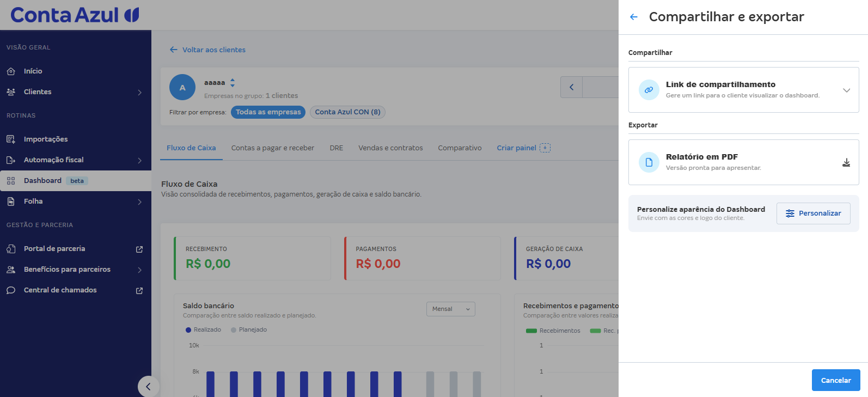Screen dimensions: 868x397
Task: Filter by Conta Azul CON (8)
Action: pos(347,112)
